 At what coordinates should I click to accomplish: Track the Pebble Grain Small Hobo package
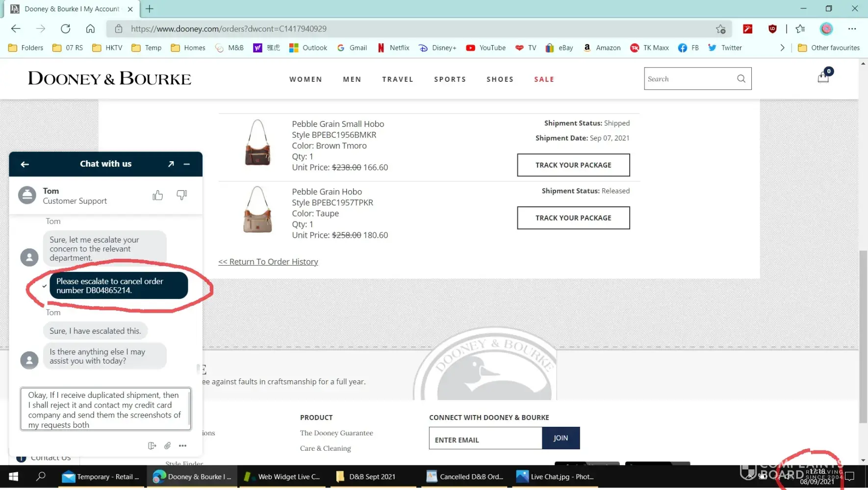573,165
